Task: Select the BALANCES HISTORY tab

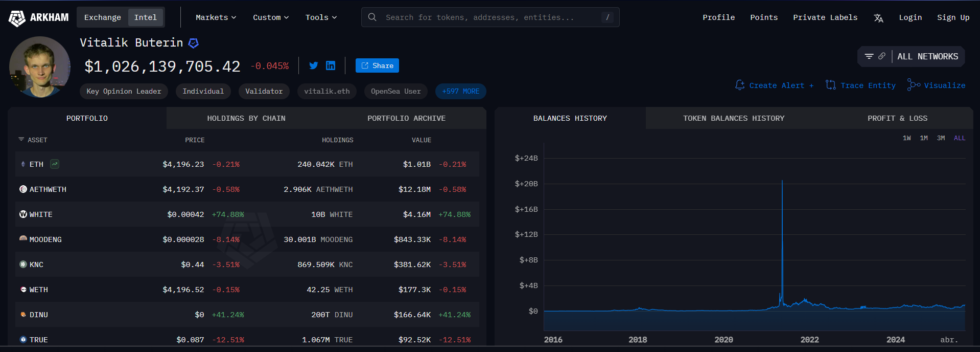Action: click(570, 118)
